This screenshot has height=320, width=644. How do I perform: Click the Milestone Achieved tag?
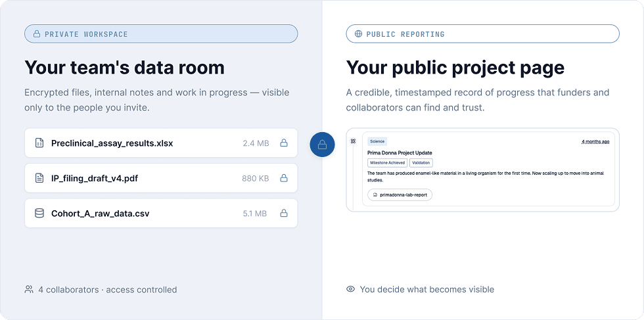(x=387, y=163)
